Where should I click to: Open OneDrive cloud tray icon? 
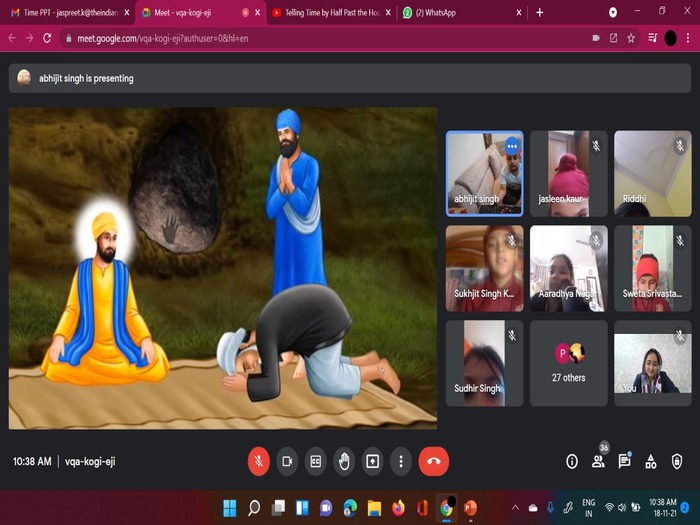click(533, 508)
